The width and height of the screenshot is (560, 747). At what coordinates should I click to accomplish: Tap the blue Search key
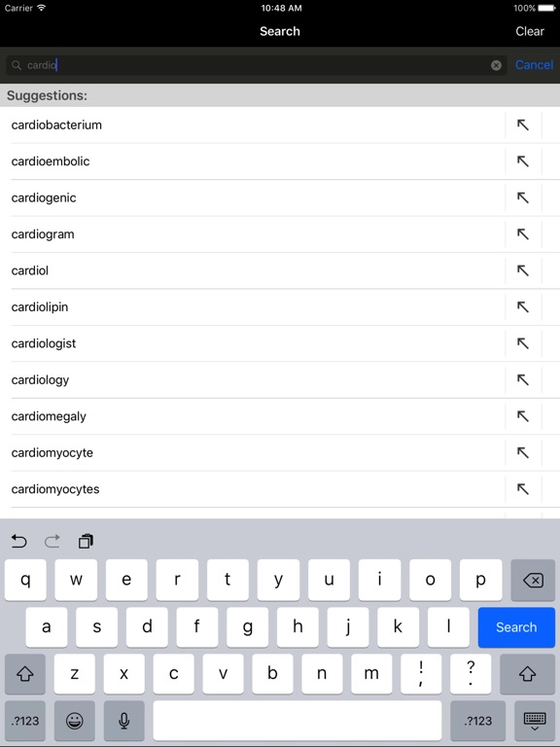[516, 627]
